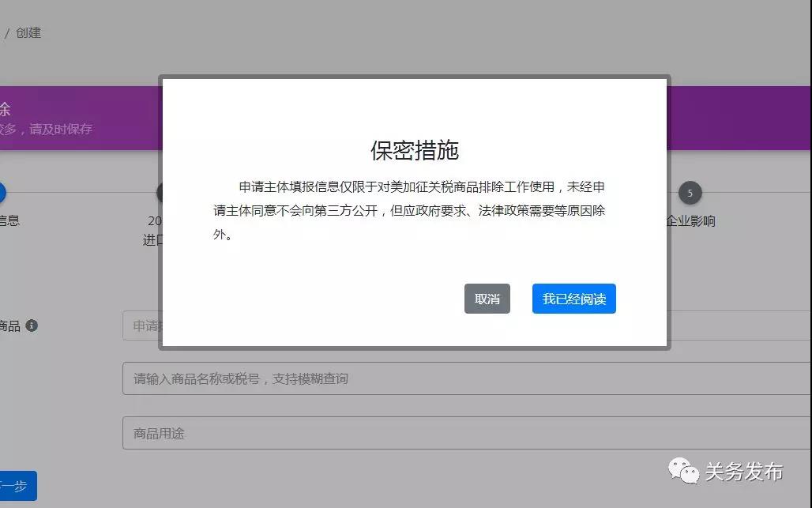This screenshot has width=812, height=508.
Task: Click the 进口 step label text
Action: [x=152, y=240]
